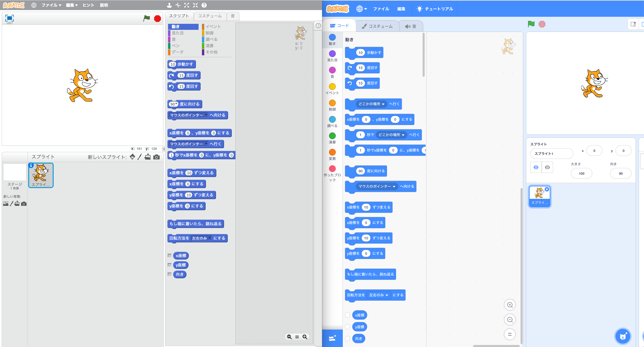This screenshot has height=347, width=644.
Task: Check the x座標 reporter box in Scratch 3
Action: pos(347,315)
